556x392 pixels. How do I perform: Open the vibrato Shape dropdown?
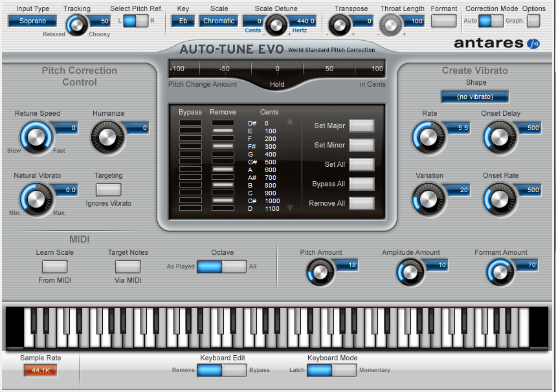coord(475,96)
